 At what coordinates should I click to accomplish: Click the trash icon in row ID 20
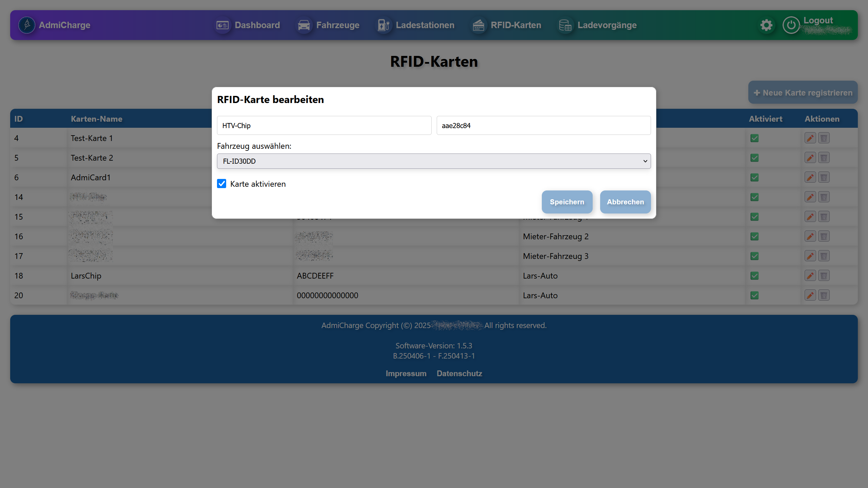click(824, 296)
